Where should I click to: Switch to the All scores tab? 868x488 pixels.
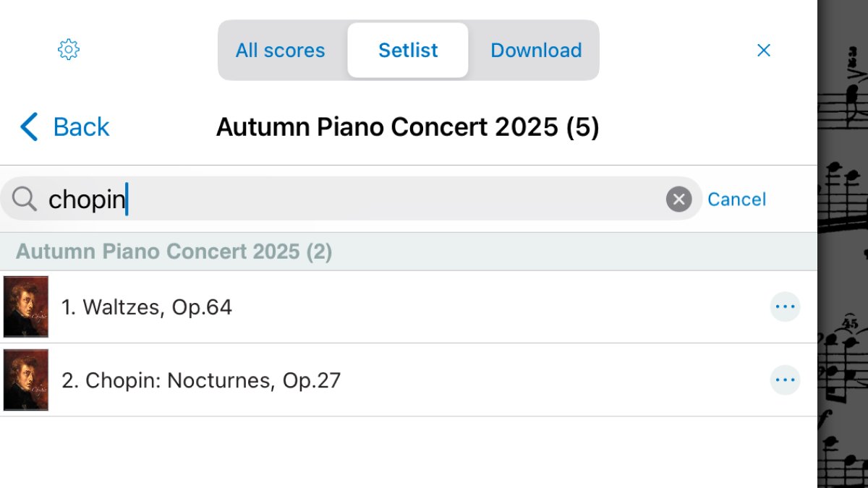(281, 51)
